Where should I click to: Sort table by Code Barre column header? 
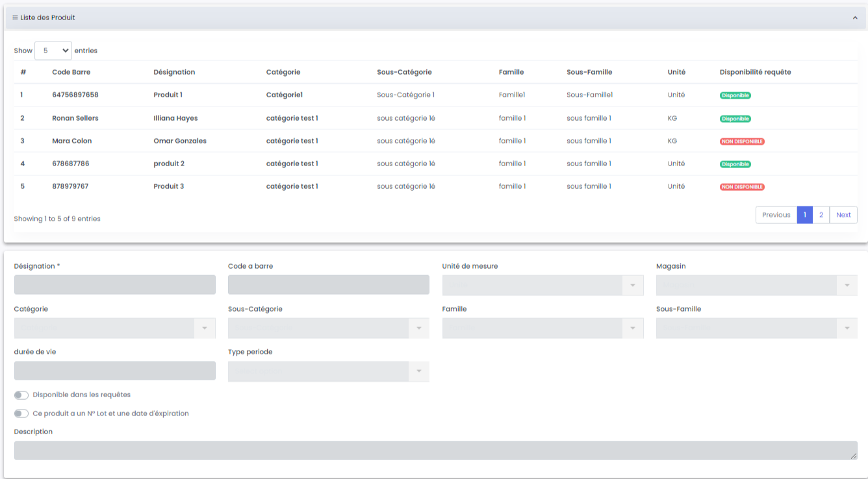71,72
